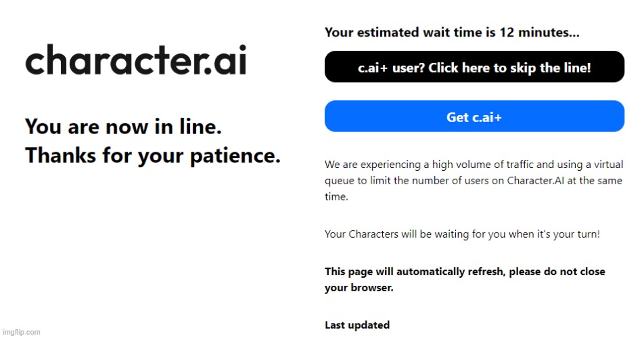This screenshot has height=338, width=644.
Task: Click the high traffic volume explanation paragraph
Action: (x=474, y=180)
